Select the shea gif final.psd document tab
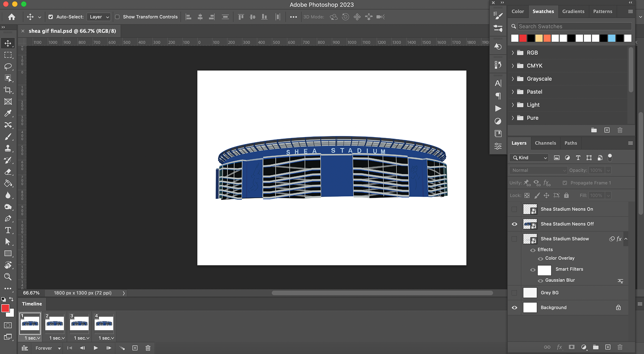Viewport: 644px width, 354px height. coord(72,31)
